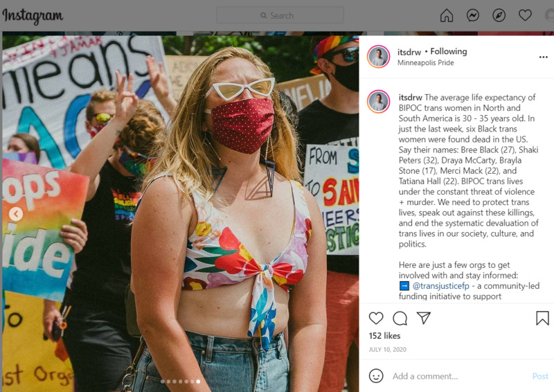
Task: Open Messenger direct messages icon
Action: (x=473, y=15)
